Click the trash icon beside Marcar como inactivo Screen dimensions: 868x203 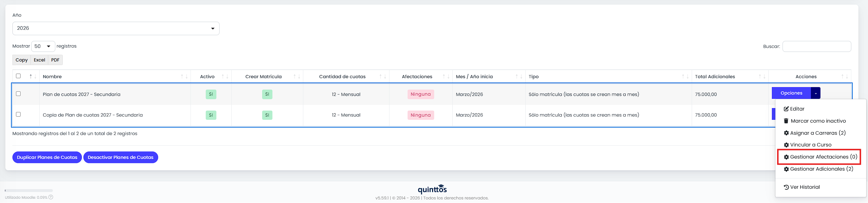point(786,121)
